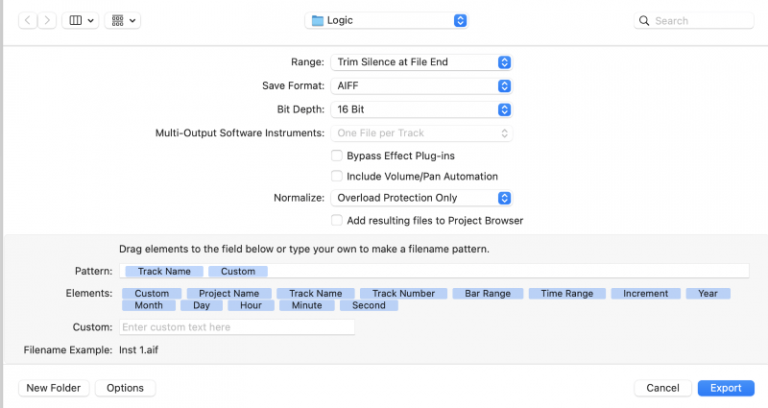Tick Add resulting files to Project Browser
This screenshot has width=768, height=408.
[337, 220]
